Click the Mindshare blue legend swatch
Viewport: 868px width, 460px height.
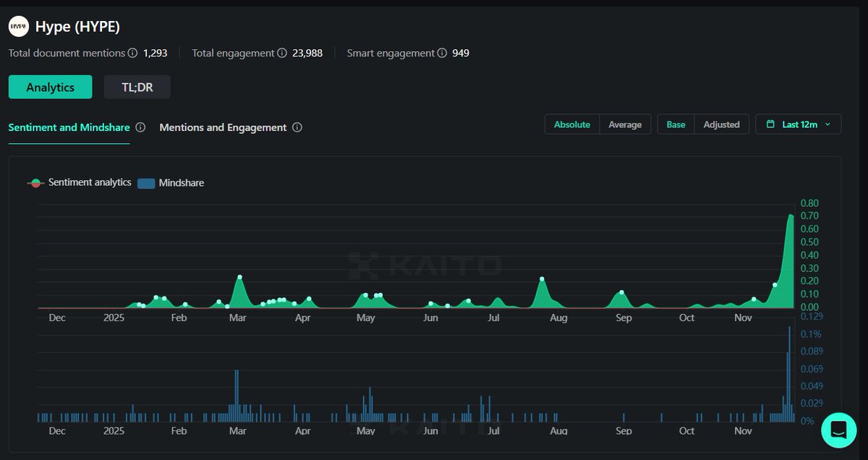pos(146,184)
